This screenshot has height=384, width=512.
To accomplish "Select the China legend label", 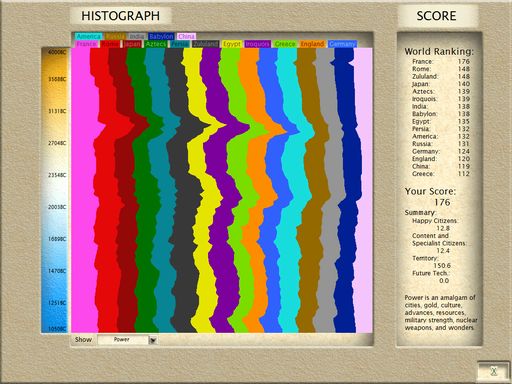I will coord(186,36).
